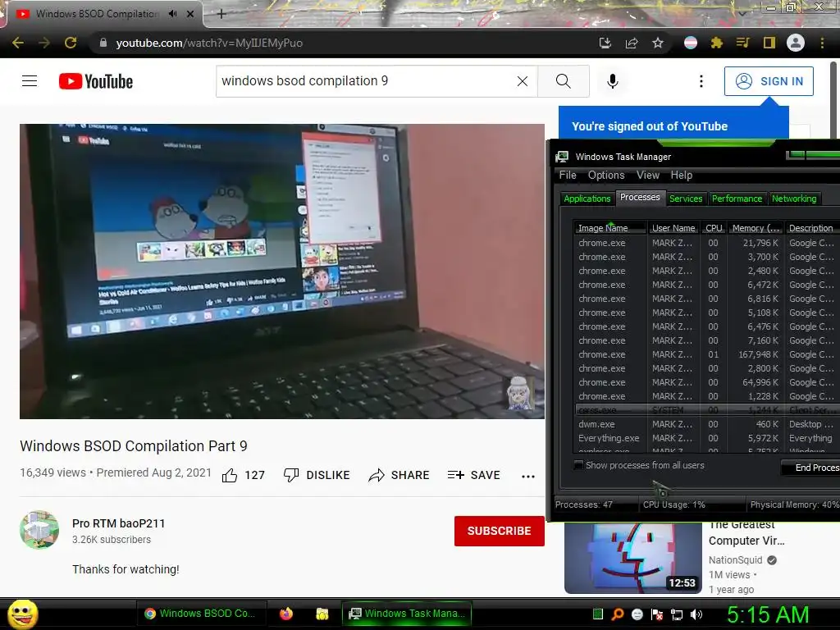The width and height of the screenshot is (840, 630).
Task: Click the DISLIKE thumbs down button
Action: pyautogui.click(x=317, y=475)
